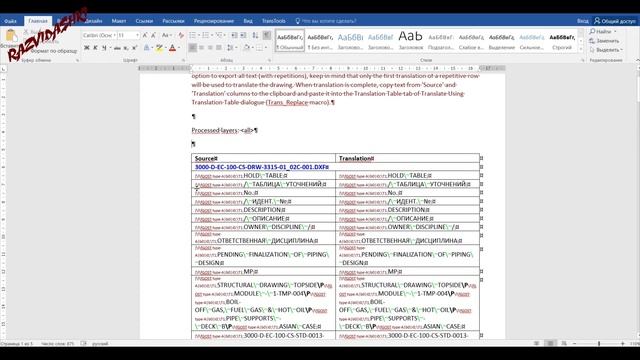
Task: Apply yellow text highlight color
Action: point(159,48)
